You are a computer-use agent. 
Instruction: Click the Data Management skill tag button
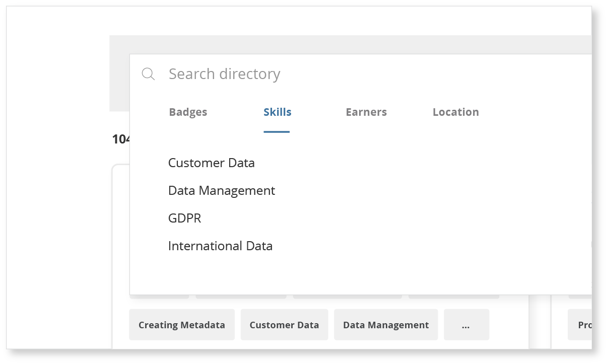click(x=386, y=325)
